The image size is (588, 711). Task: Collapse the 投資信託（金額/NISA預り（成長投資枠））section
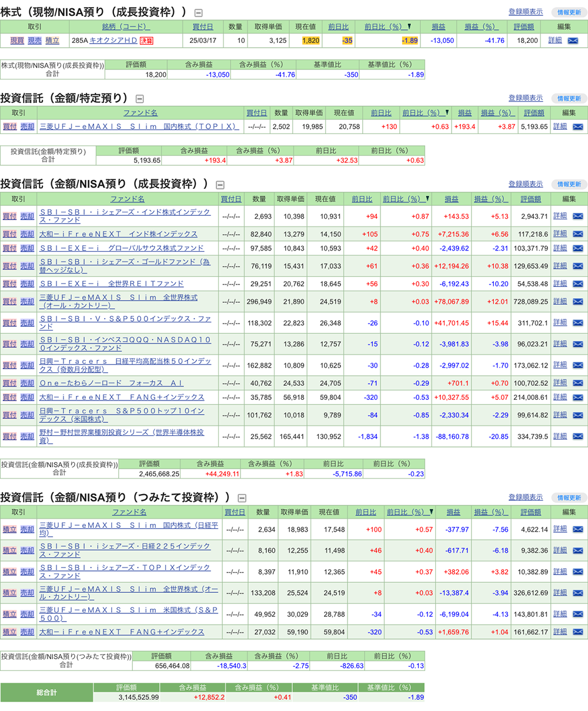pyautogui.click(x=220, y=185)
